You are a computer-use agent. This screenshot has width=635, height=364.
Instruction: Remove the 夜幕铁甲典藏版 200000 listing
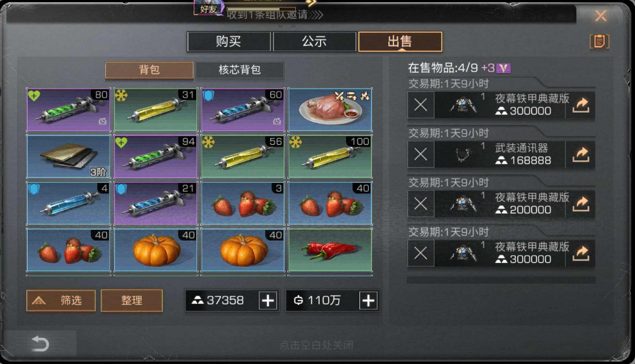point(421,203)
